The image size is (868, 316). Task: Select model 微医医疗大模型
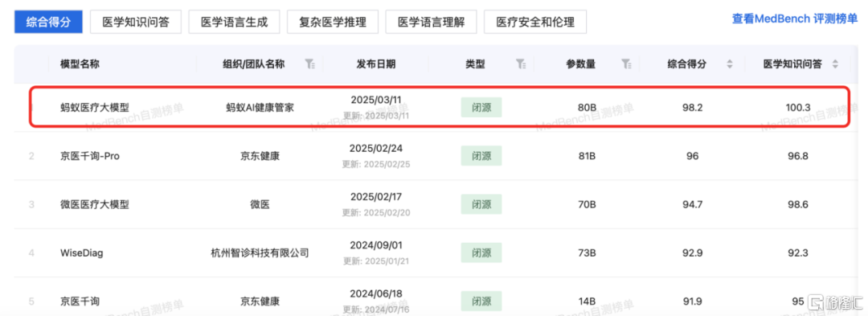click(x=95, y=204)
